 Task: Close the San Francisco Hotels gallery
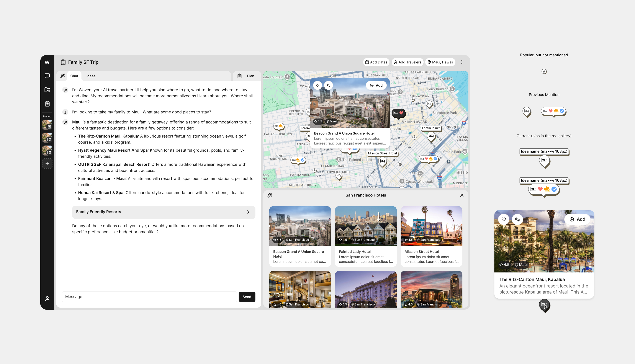tap(462, 195)
